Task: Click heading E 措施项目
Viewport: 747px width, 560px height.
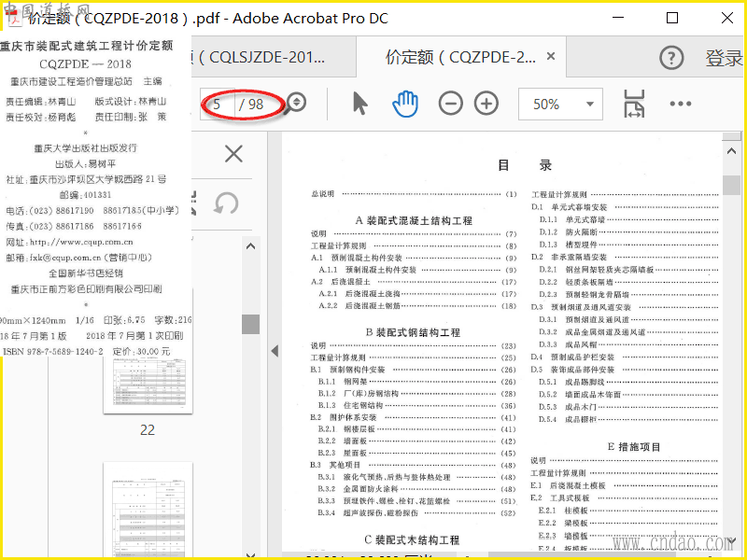Action: [634, 447]
